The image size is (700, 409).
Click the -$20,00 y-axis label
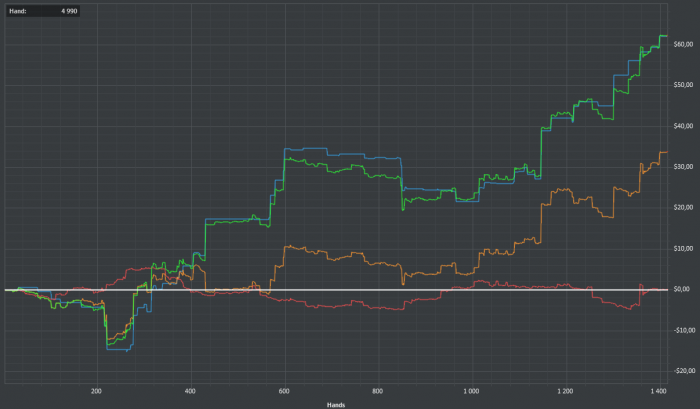coord(684,371)
